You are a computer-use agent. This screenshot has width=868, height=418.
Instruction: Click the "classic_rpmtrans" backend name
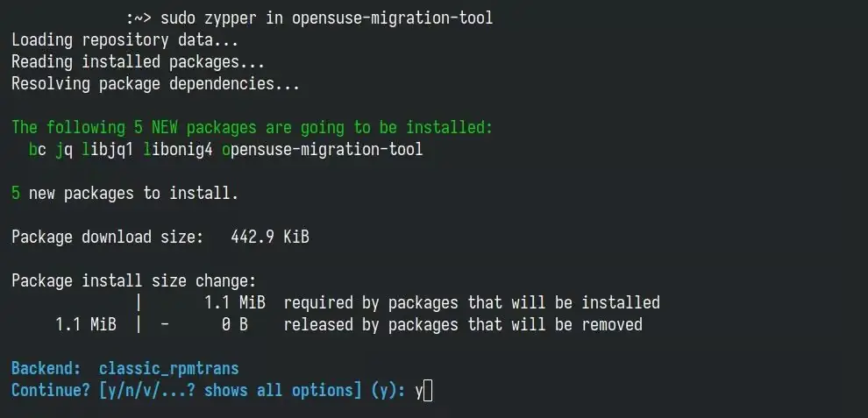[x=168, y=368]
